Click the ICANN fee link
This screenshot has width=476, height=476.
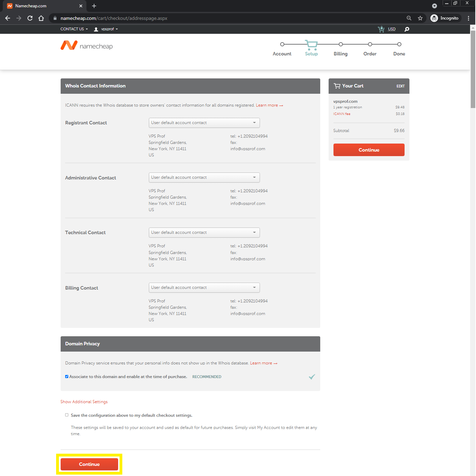point(341,114)
